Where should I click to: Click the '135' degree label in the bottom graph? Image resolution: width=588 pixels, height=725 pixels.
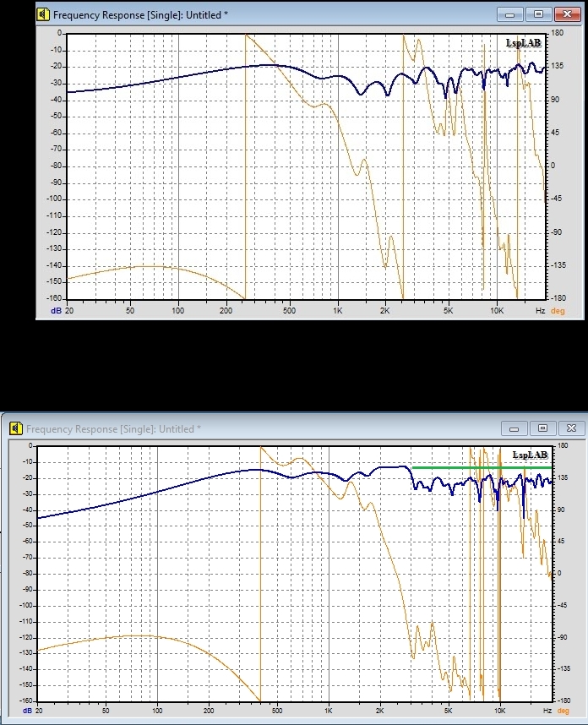click(x=563, y=477)
